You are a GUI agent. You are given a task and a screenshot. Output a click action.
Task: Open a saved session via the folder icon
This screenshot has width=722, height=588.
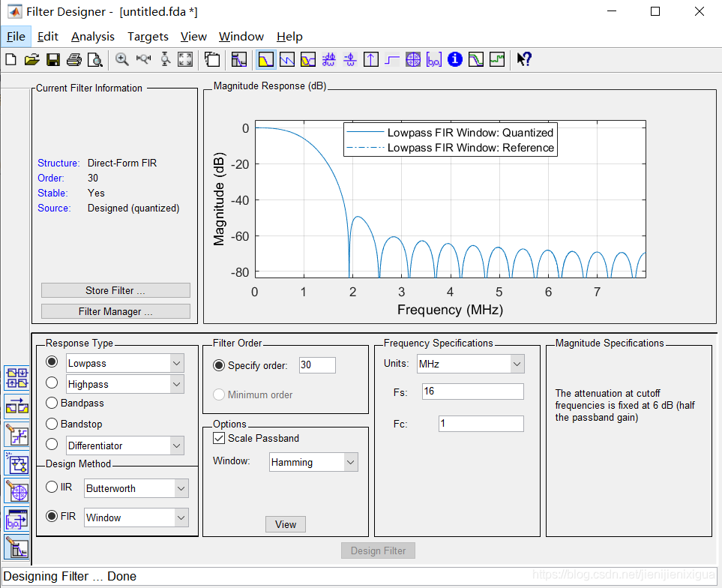[31, 59]
